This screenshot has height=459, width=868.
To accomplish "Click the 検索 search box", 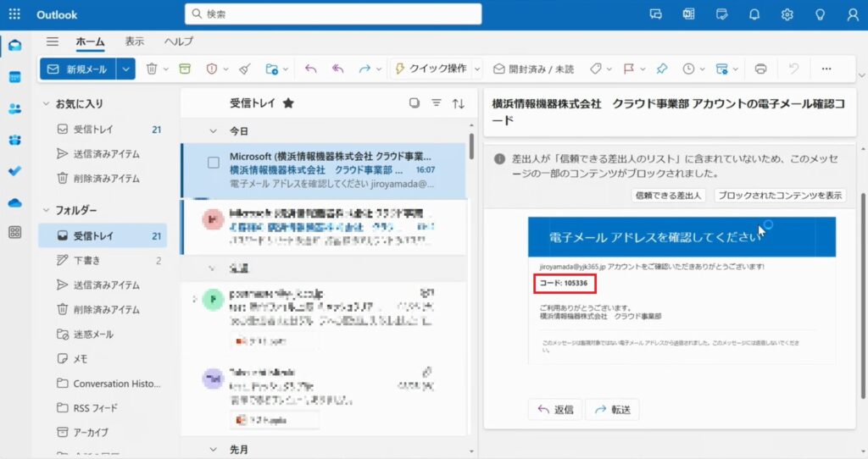I will (x=333, y=14).
